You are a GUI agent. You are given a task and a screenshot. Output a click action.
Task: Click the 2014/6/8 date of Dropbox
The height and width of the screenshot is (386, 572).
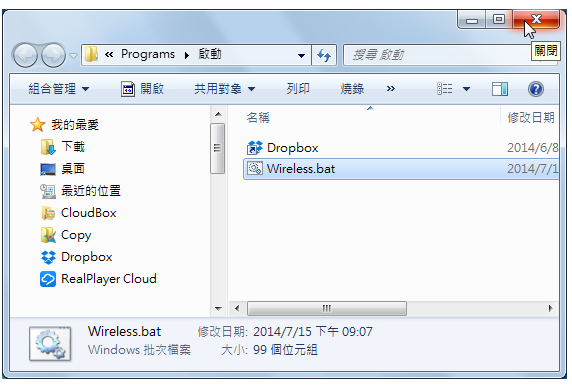point(533,148)
